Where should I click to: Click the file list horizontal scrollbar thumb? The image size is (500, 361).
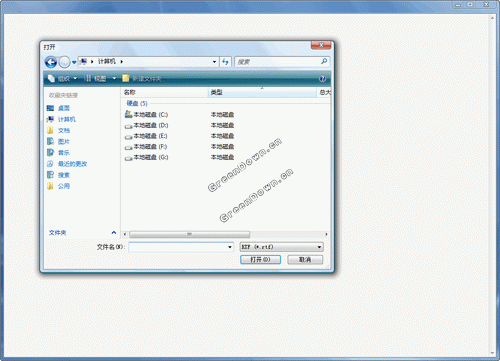[x=189, y=234]
